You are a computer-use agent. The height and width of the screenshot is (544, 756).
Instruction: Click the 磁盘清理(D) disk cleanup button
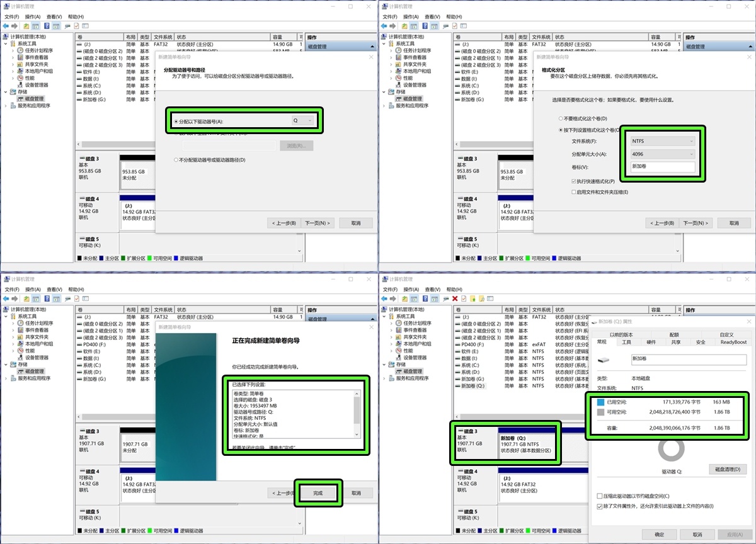[728, 470]
